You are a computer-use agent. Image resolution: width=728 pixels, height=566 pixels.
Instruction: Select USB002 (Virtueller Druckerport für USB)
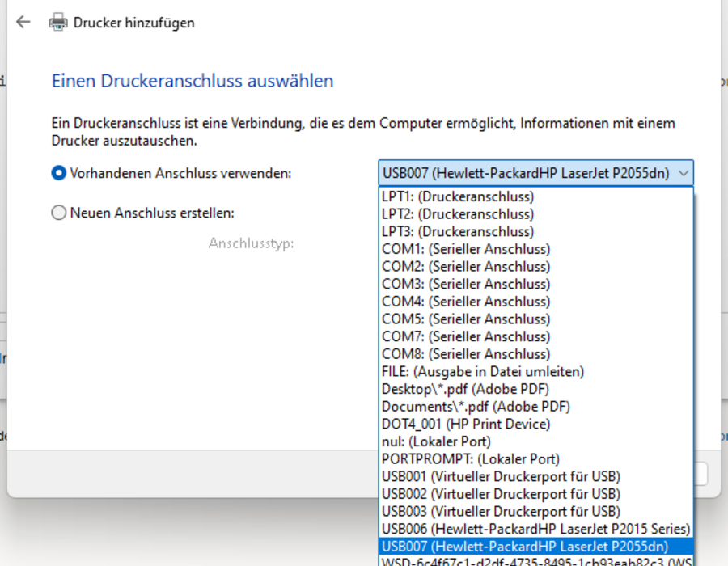point(536,494)
